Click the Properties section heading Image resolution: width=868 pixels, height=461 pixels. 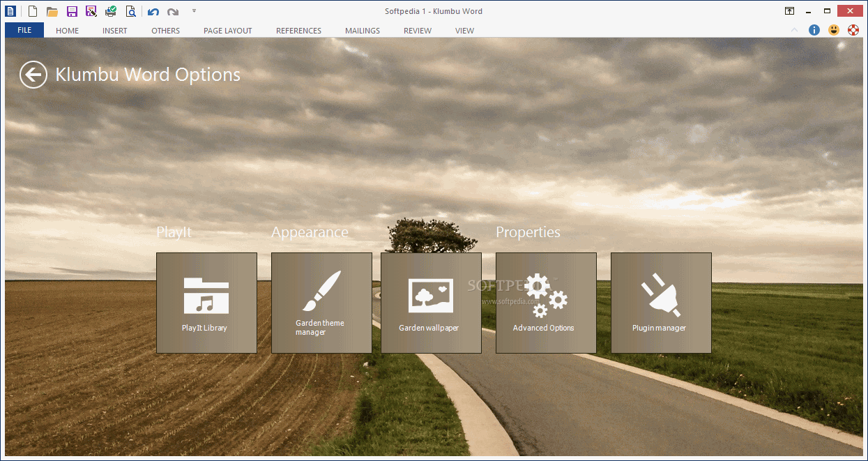[x=528, y=232]
